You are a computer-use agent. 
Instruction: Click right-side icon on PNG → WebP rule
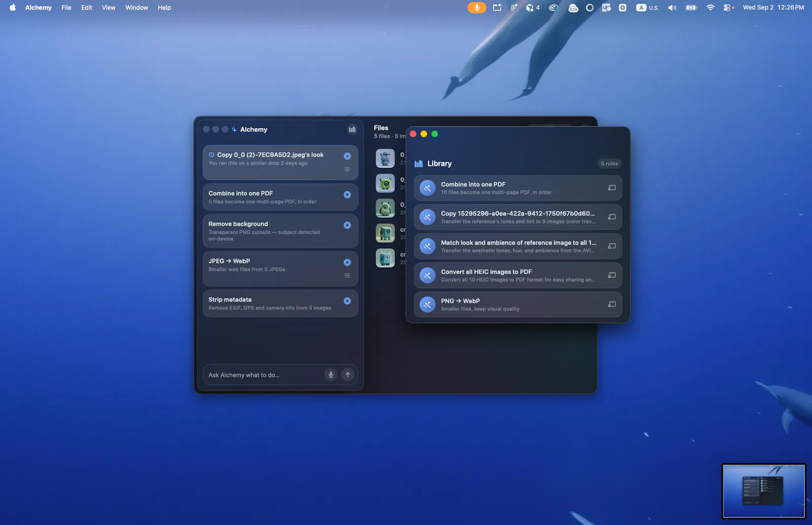point(612,304)
